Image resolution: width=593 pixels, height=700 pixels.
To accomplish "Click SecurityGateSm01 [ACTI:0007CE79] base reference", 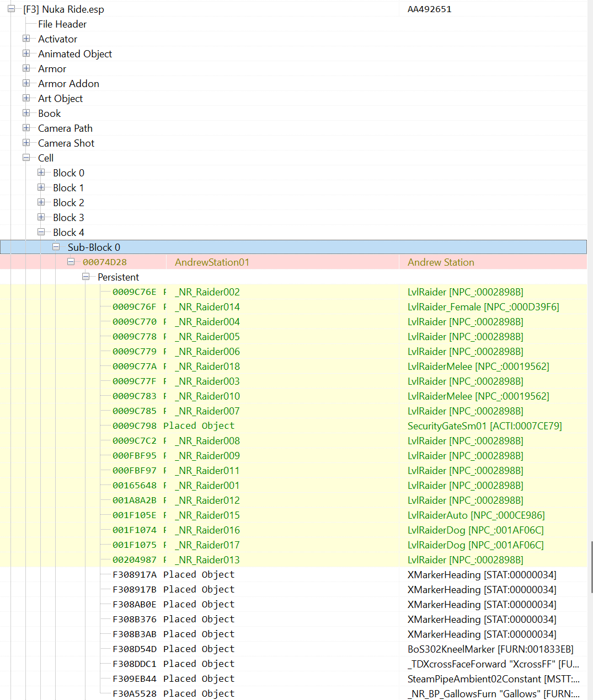I will (x=484, y=426).
